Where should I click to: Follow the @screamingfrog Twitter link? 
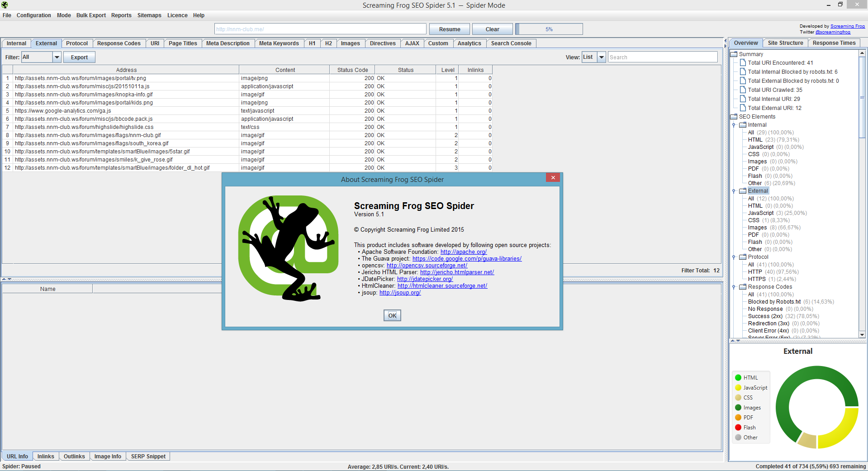point(833,32)
